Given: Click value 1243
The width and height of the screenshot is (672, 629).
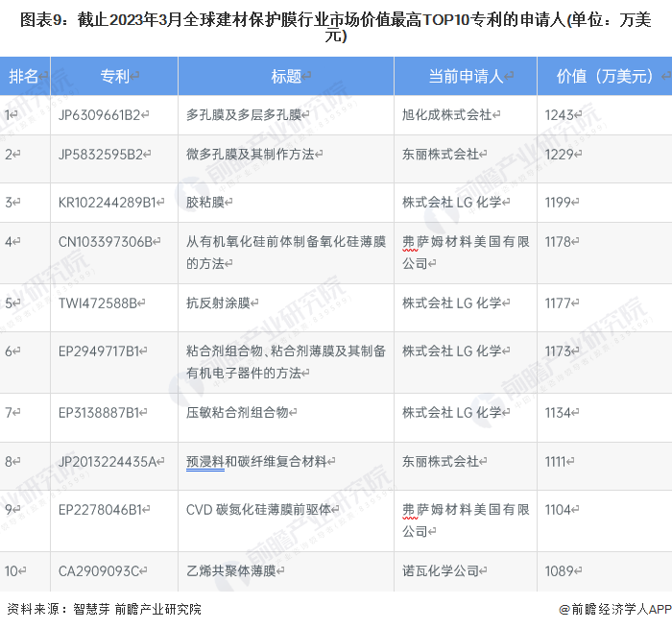Looking at the screenshot, I should 559,115.
